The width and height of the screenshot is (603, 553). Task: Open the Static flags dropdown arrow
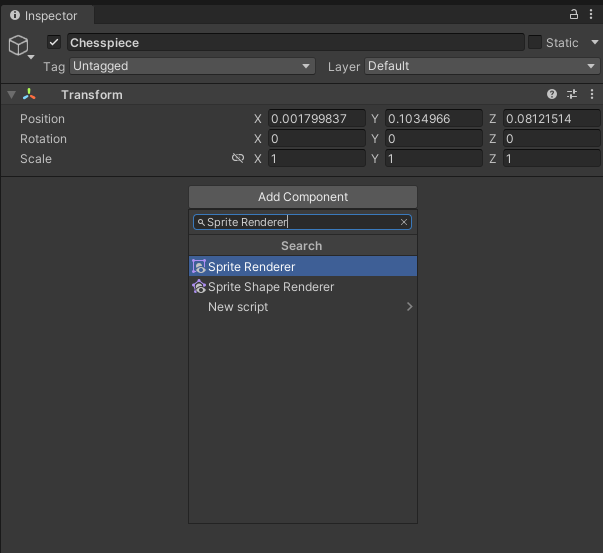(x=595, y=42)
